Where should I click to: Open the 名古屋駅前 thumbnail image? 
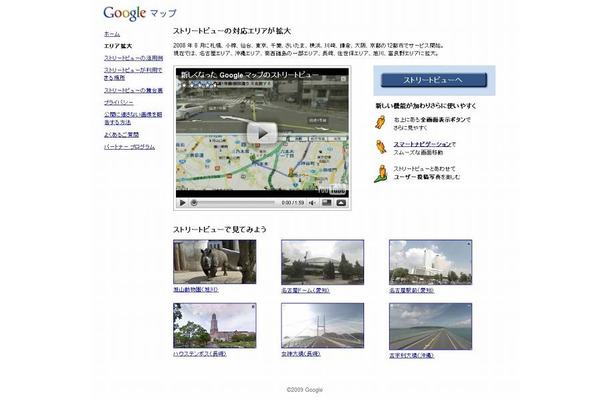[431, 262]
